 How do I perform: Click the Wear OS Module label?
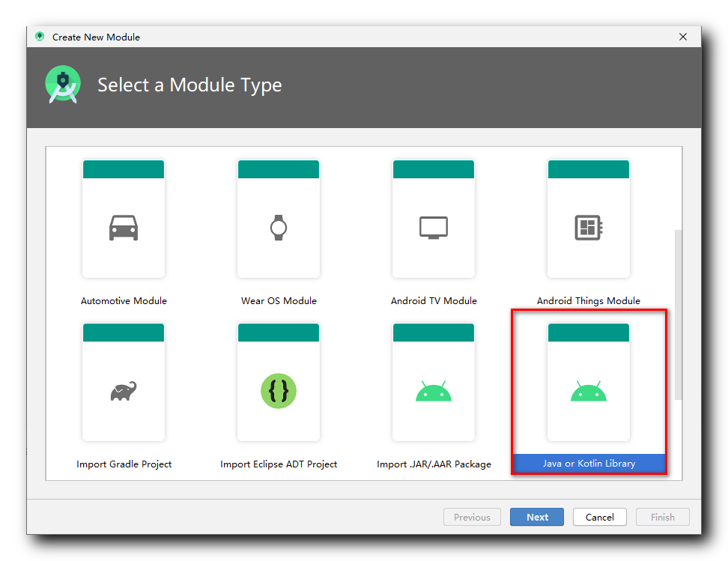click(279, 300)
